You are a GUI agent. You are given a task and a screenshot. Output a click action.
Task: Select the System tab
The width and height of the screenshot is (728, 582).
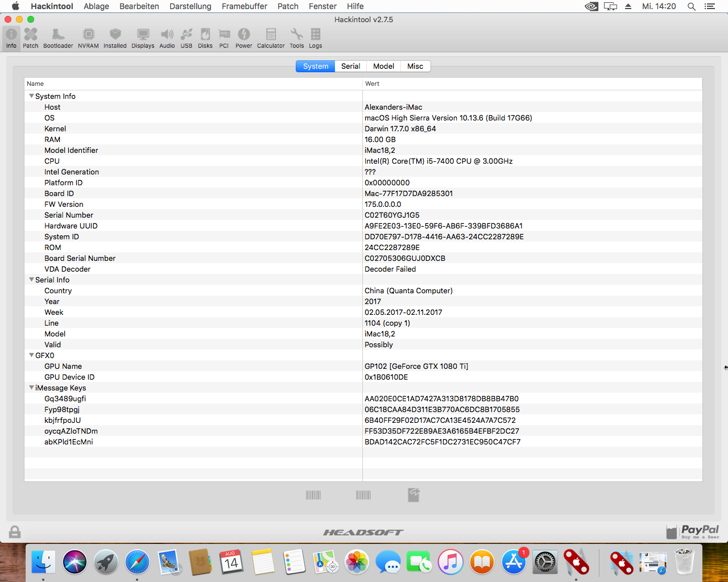316,66
